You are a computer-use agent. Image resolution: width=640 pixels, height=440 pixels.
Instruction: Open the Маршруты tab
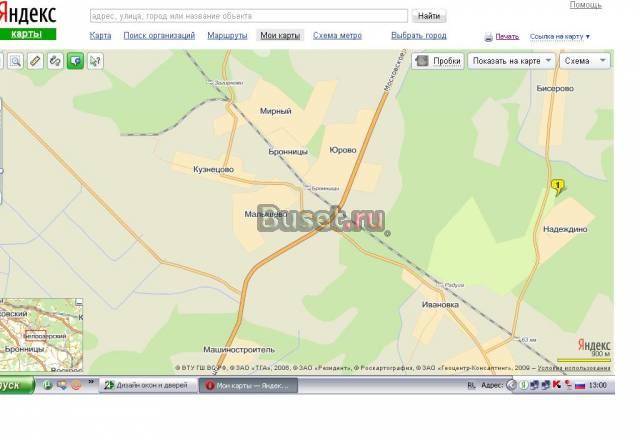pos(227,36)
